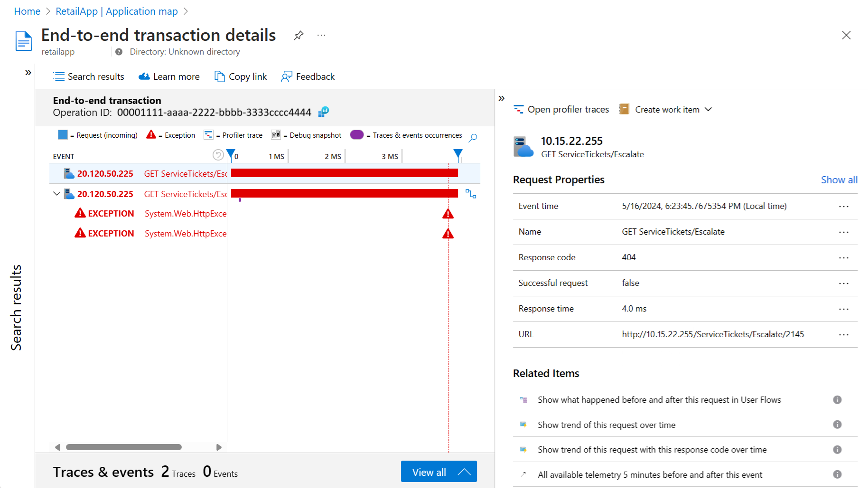This screenshot has height=492, width=868.
Task: Click the search magnifier icon in the legend
Action: (x=473, y=138)
